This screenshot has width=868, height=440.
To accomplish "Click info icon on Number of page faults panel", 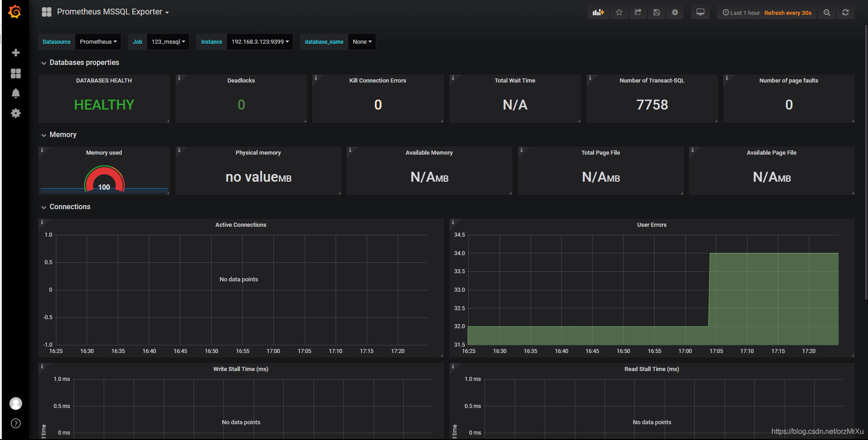I will pyautogui.click(x=727, y=78).
